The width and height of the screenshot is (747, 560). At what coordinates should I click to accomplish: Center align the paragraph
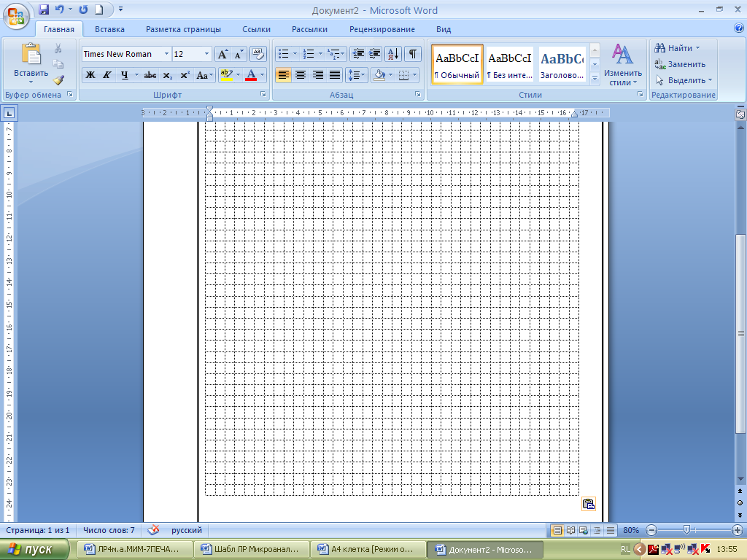pyautogui.click(x=300, y=75)
